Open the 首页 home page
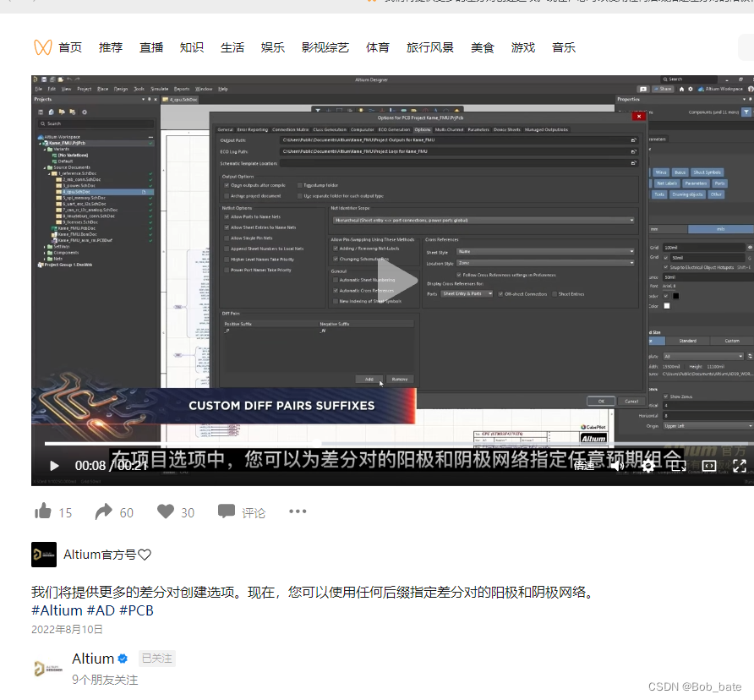The width and height of the screenshot is (754, 700). coord(70,47)
